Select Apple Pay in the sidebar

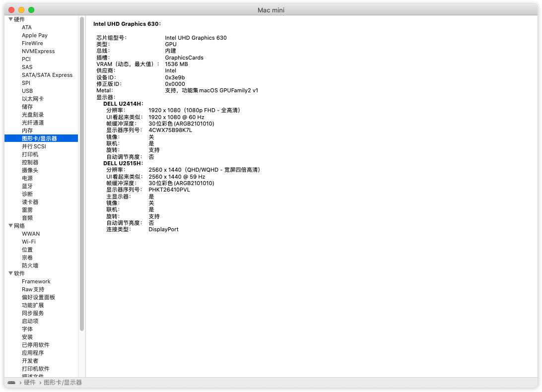tap(35, 35)
